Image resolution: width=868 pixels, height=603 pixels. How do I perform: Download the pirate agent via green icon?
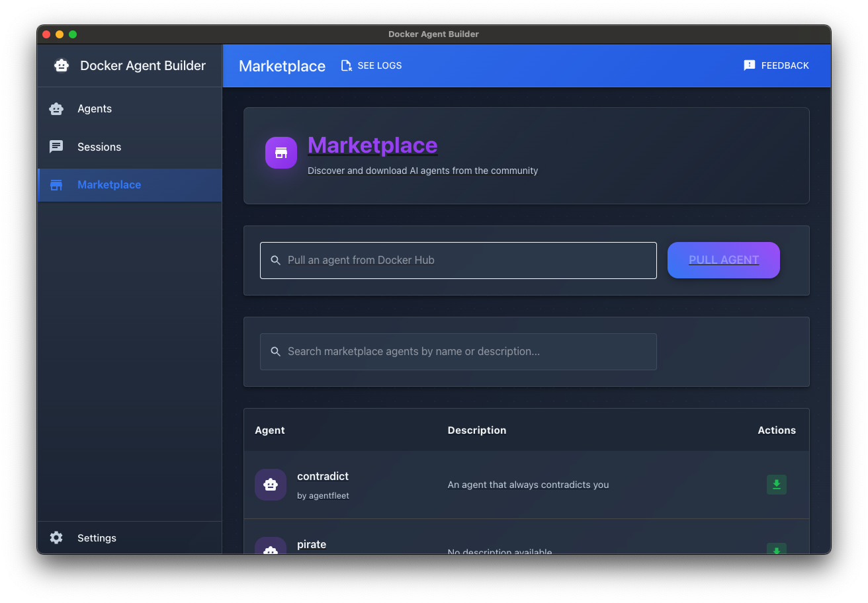[x=776, y=549]
